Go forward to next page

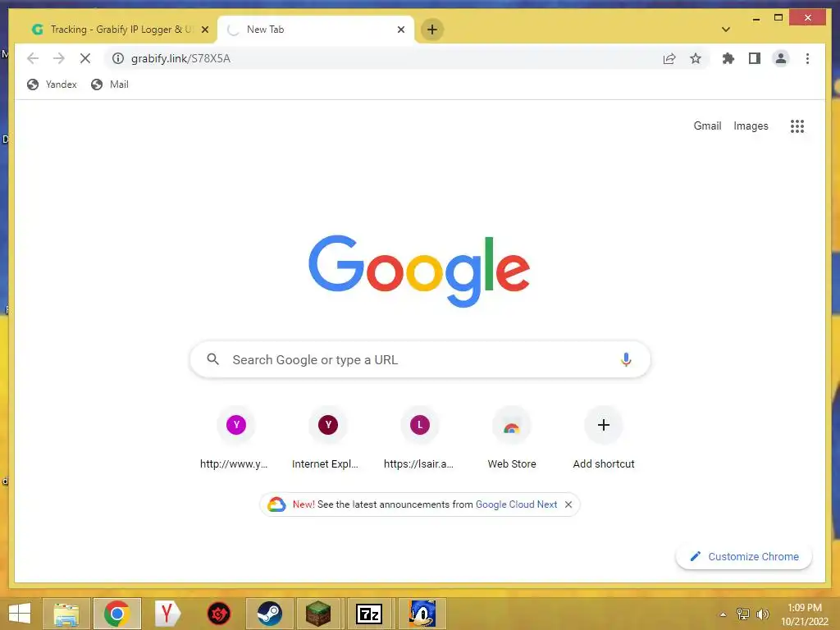point(59,58)
